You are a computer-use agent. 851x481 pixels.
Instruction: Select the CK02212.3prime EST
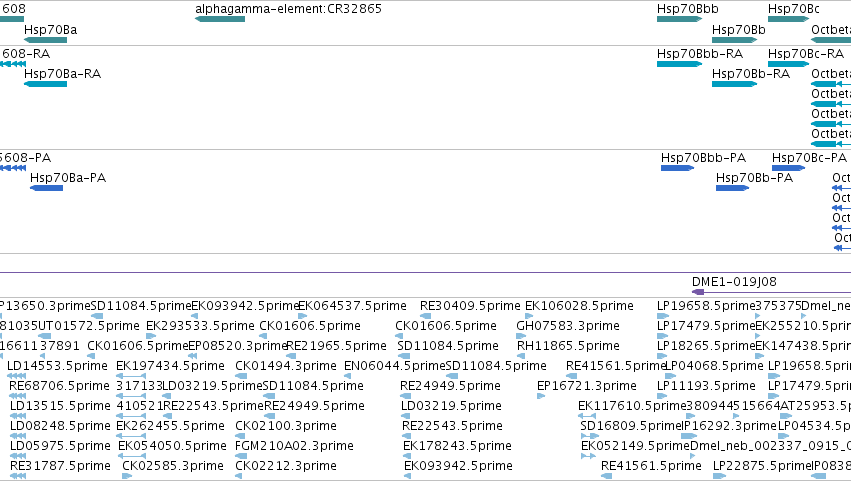coord(239,476)
